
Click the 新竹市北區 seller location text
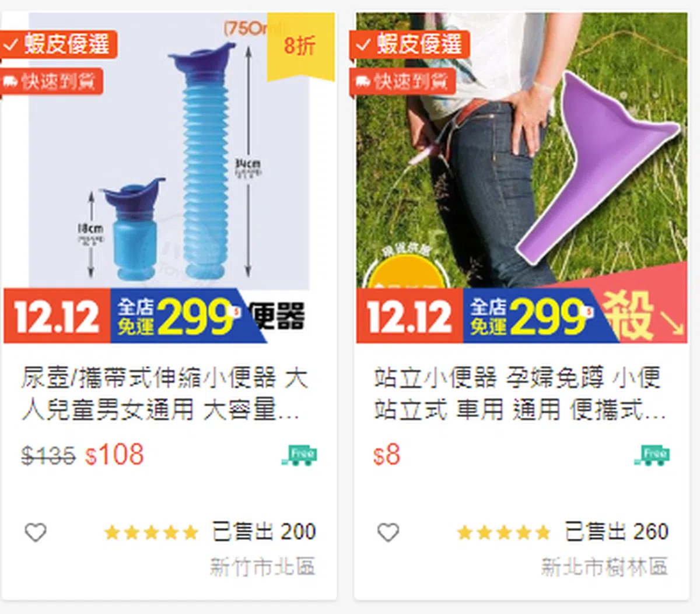pos(262,566)
